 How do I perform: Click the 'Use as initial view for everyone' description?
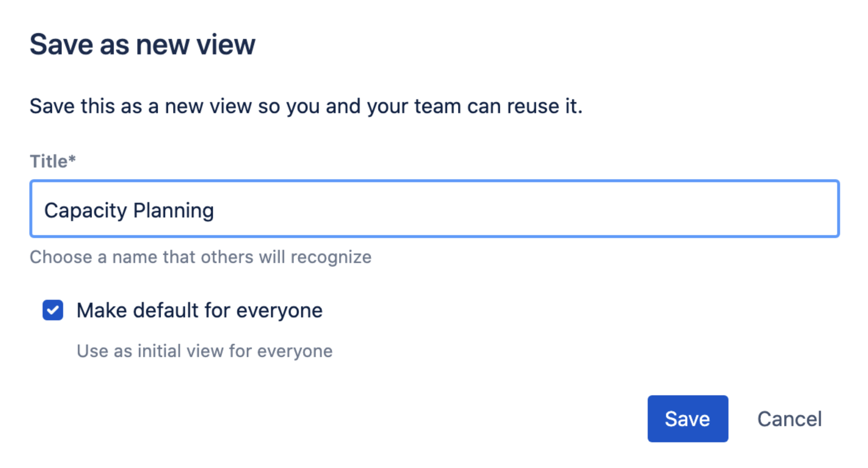(x=205, y=351)
